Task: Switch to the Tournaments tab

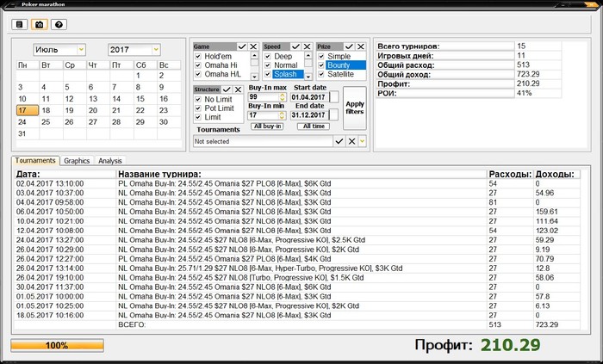Action: pos(35,161)
